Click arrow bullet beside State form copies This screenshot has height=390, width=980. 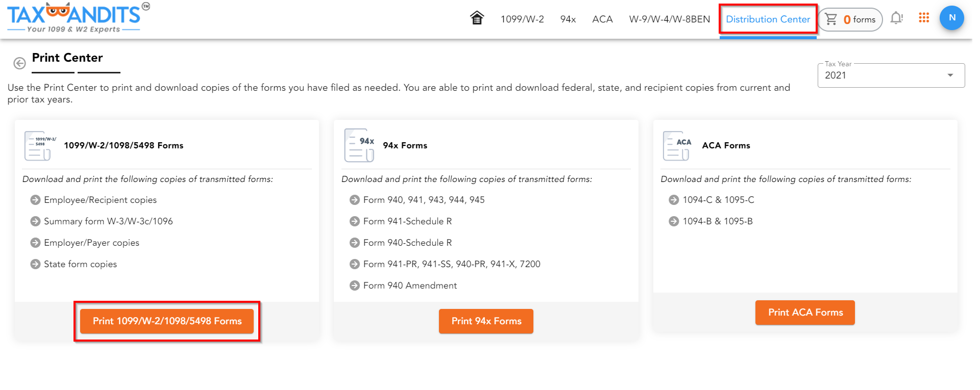point(35,264)
